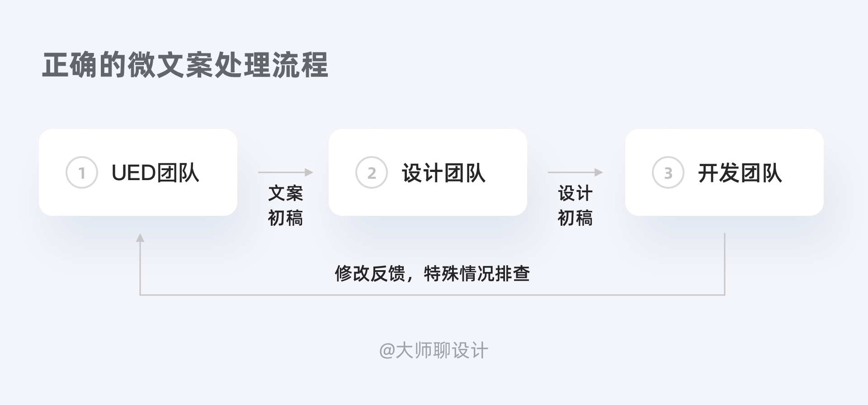Select the UED团队 card label
Screen dimensions: 868x405
[x=155, y=173]
